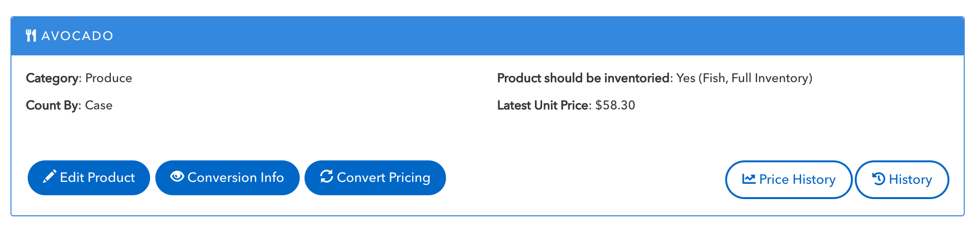Click the clock rewind icon in History

tap(879, 179)
